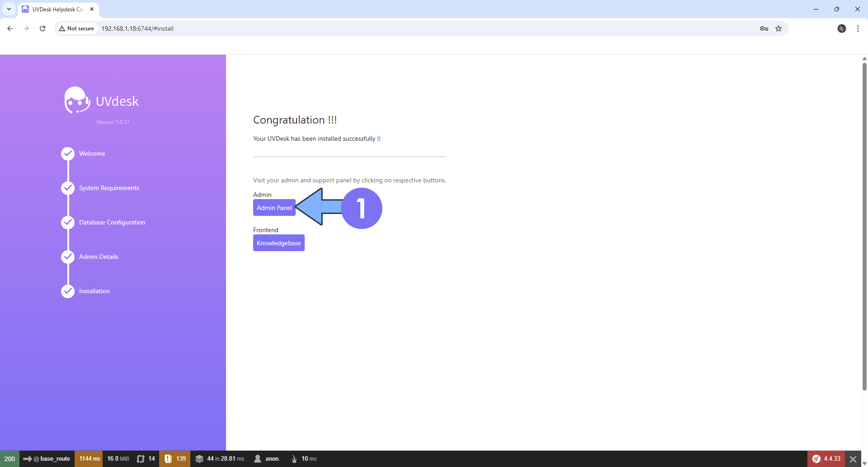Open the Admin Panel button
Screen dimensions: 868x467
pos(274,208)
